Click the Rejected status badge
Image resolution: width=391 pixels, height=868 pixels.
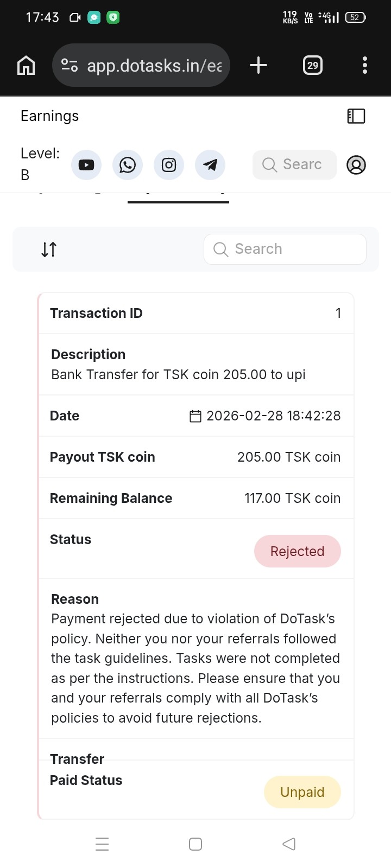[x=297, y=551]
